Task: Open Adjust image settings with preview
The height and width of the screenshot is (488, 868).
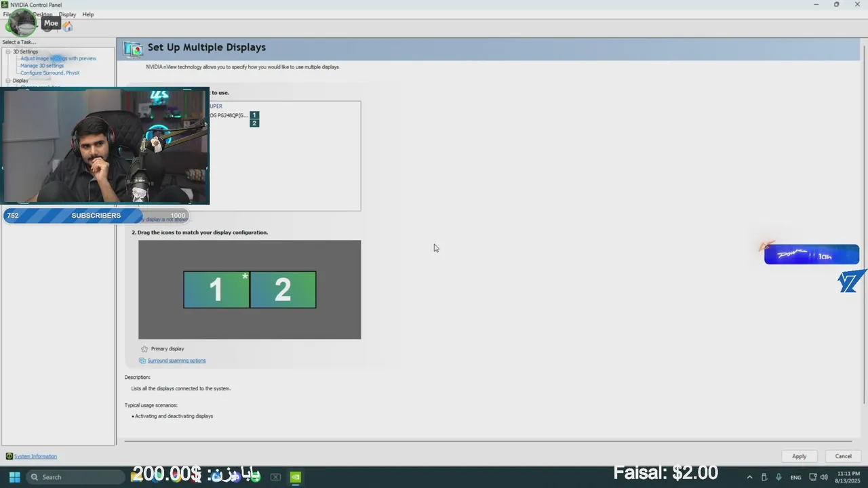Action: click(x=58, y=58)
